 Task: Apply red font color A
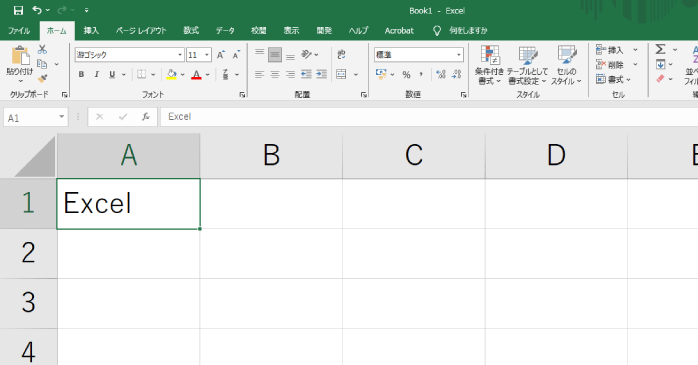(x=196, y=74)
